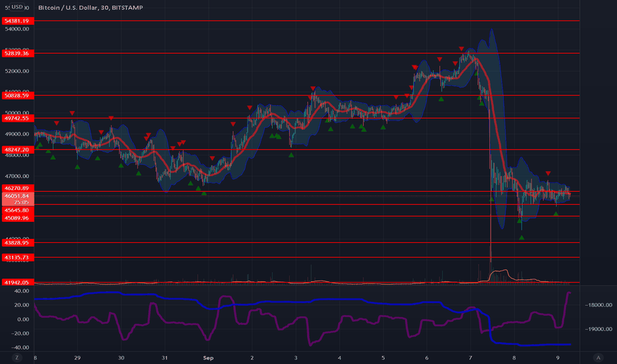617x364 pixels.
Task: Click the Sep label on the time axis
Action: (x=208, y=357)
